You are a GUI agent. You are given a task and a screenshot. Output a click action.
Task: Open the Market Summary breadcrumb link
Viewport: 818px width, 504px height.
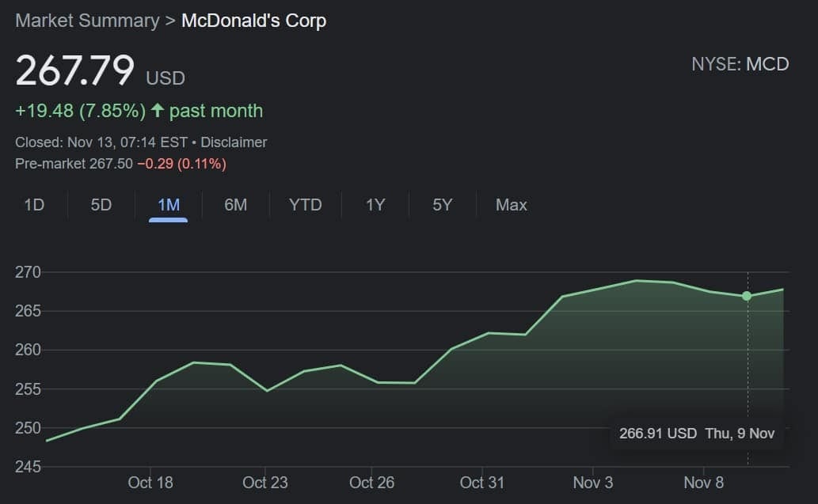tap(87, 21)
